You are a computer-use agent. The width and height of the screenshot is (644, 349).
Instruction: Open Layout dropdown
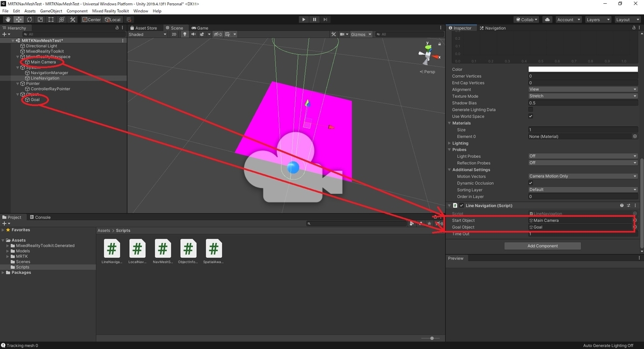click(x=627, y=19)
